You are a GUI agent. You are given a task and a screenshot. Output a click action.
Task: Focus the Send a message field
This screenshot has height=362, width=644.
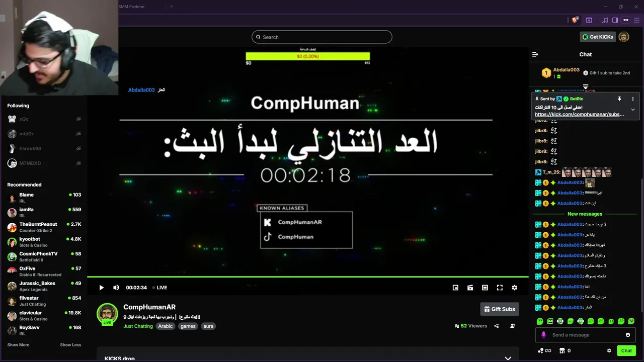click(x=585, y=335)
